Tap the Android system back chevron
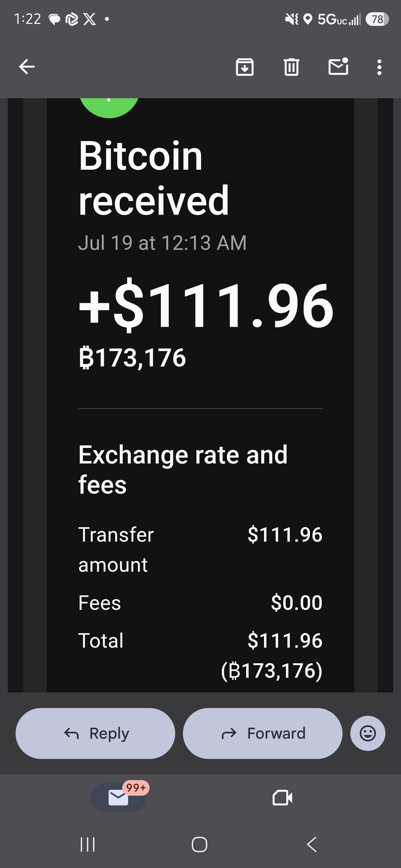Viewport: 401px width, 868px height. (x=312, y=844)
